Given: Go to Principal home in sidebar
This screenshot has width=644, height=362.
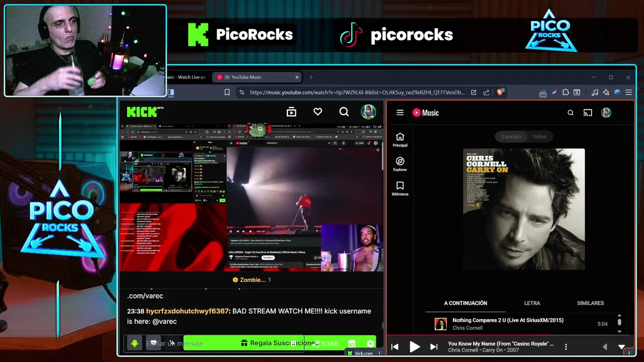Looking at the screenshot, I should (x=400, y=140).
